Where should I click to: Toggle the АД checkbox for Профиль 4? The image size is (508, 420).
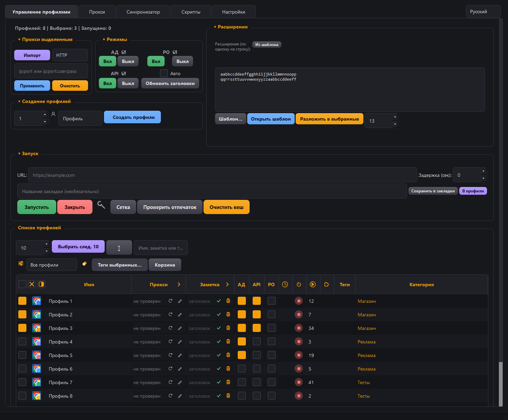tap(242, 341)
